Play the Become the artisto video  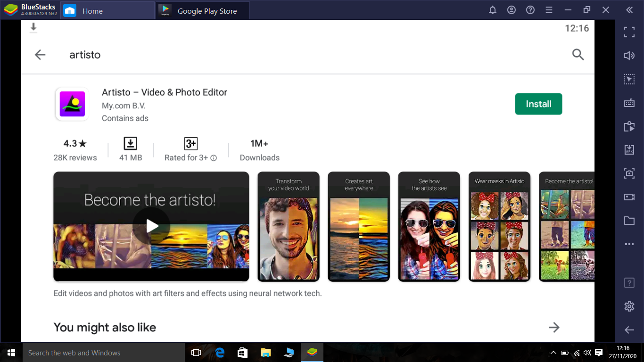(151, 226)
